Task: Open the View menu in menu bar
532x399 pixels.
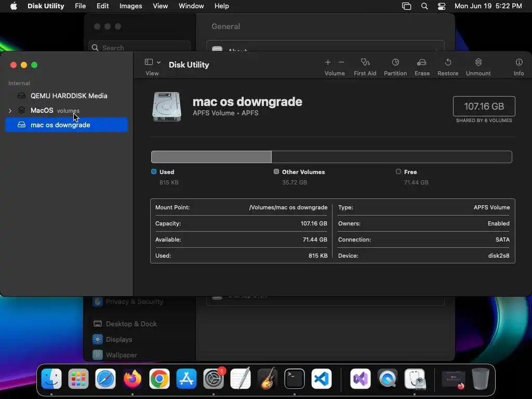Action: 160,6
